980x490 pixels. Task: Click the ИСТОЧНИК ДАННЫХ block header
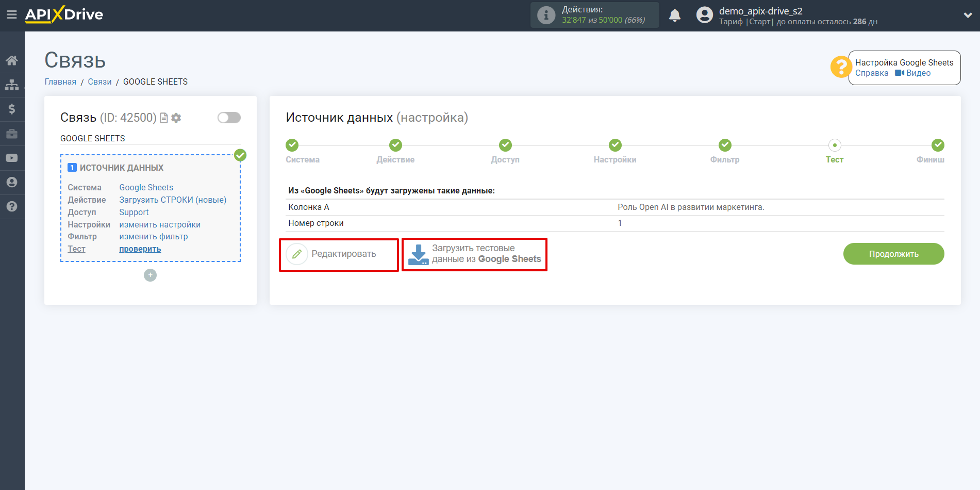(x=122, y=168)
